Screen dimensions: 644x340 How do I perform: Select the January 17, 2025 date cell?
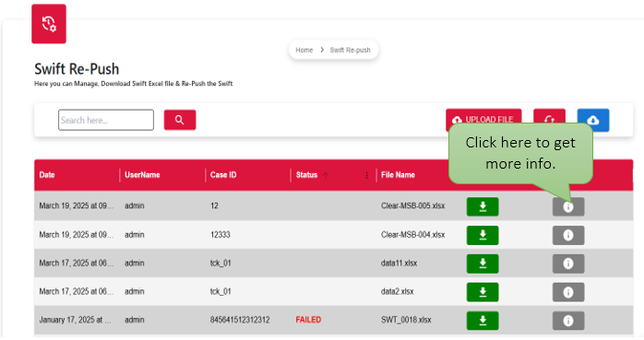[x=75, y=320]
